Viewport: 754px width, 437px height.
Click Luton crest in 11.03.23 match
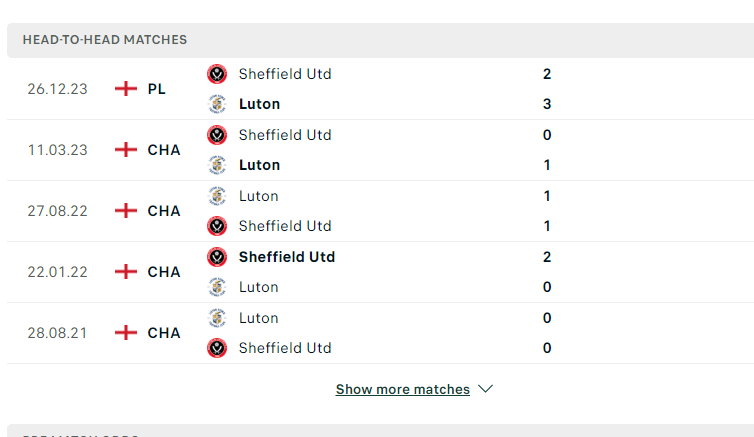pos(217,165)
